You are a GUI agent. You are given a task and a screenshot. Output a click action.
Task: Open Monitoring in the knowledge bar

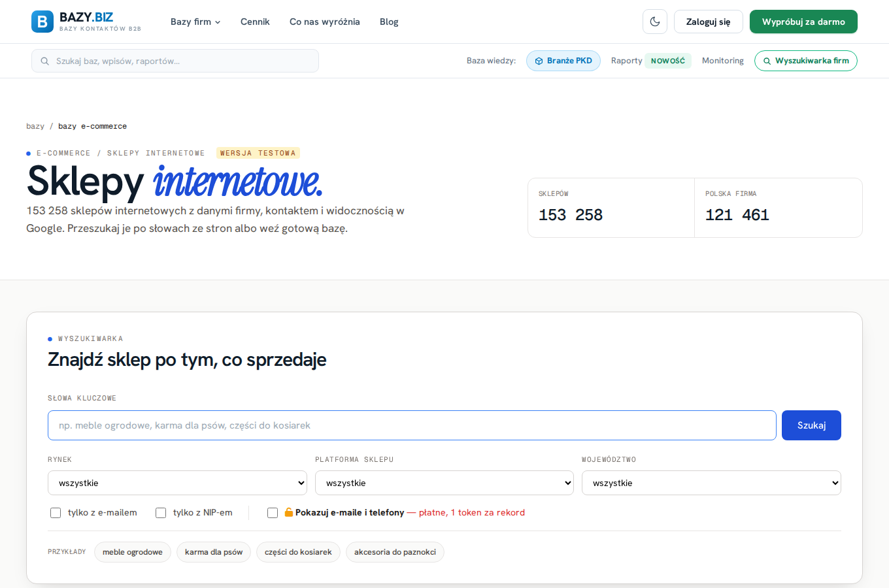[x=723, y=61]
